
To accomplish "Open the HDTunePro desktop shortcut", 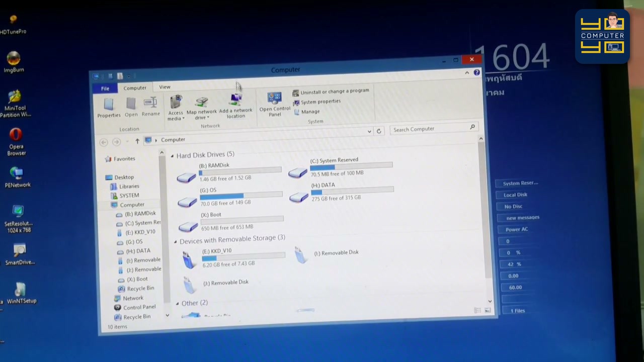I will click(x=13, y=24).
